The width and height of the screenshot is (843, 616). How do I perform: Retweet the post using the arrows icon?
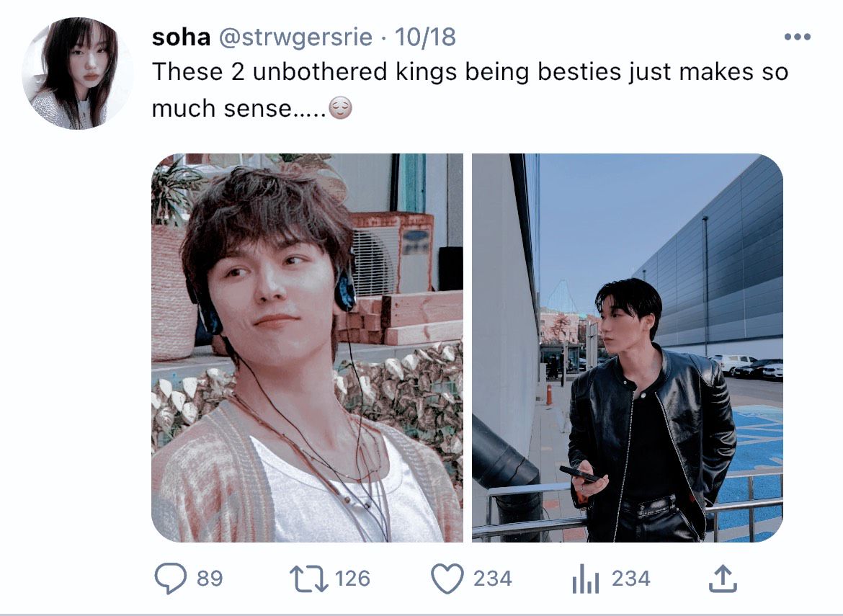coord(308,579)
